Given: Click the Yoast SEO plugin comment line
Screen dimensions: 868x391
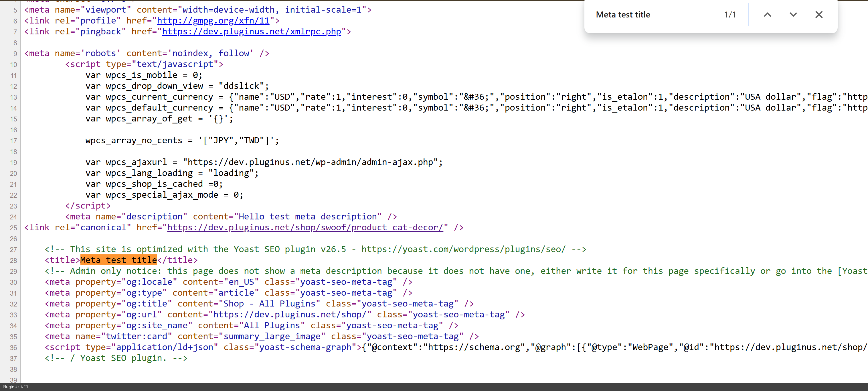Looking at the screenshot, I should 315,249.
